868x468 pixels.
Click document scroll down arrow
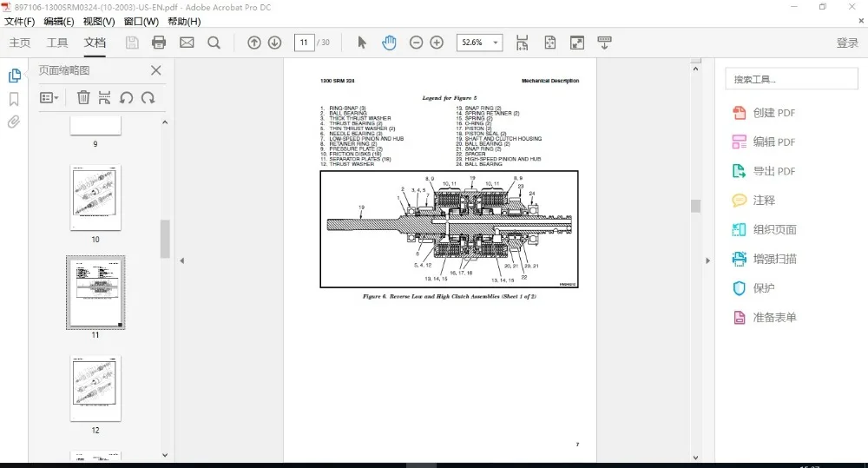pos(696,458)
